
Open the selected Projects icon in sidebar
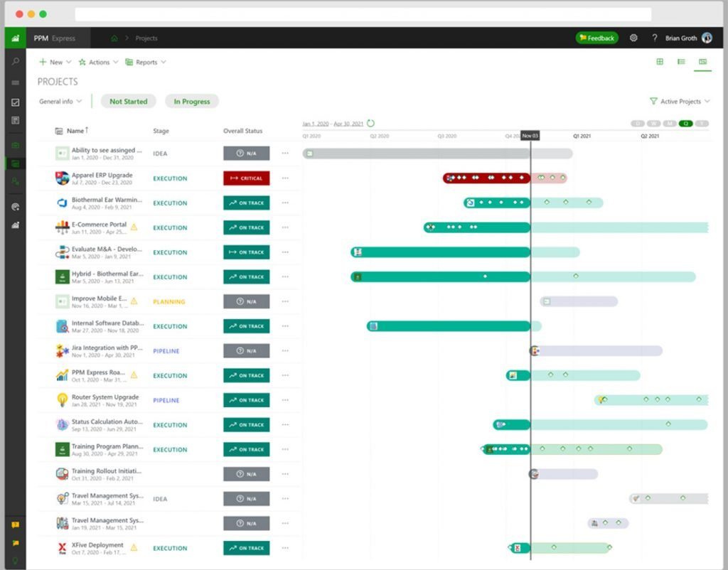16,163
